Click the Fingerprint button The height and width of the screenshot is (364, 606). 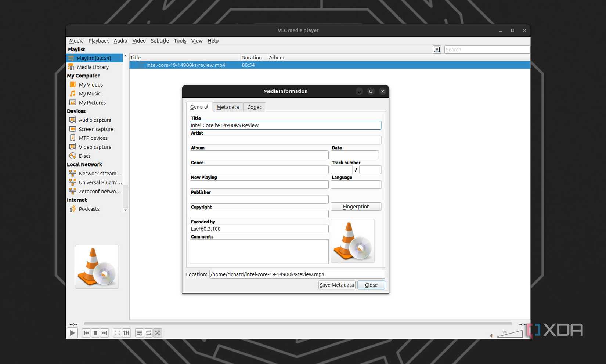click(356, 206)
